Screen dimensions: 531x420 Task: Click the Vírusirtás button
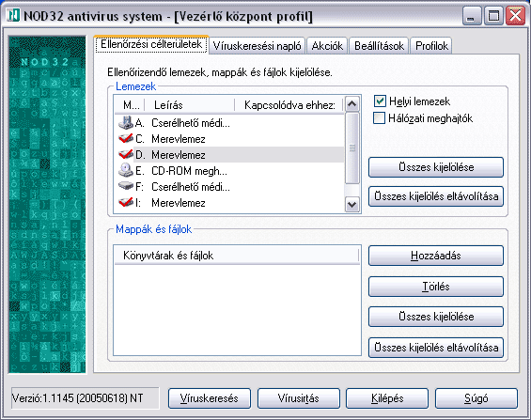pos(298,398)
